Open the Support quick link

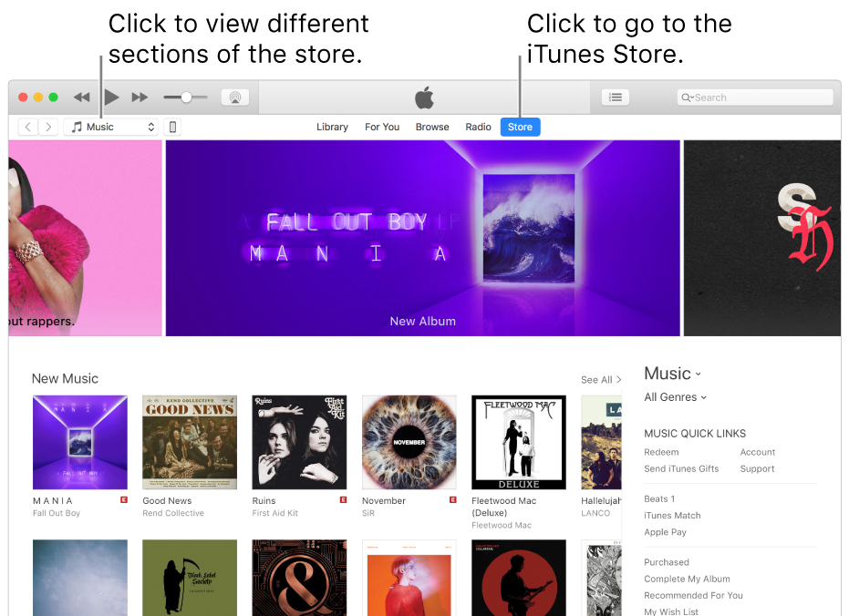click(757, 469)
